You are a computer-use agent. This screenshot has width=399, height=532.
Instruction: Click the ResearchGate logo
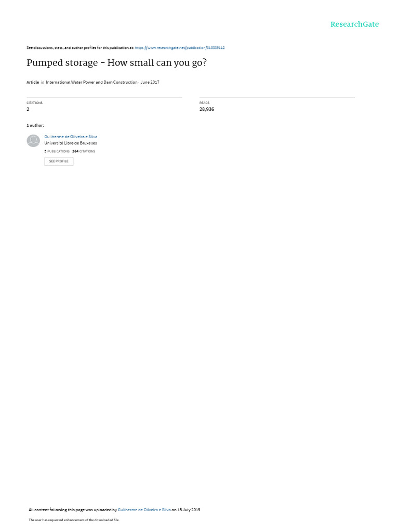pos(354,24)
